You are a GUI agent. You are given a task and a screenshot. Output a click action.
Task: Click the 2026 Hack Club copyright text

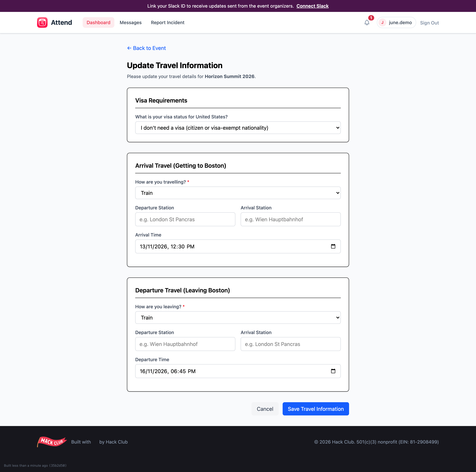377,442
